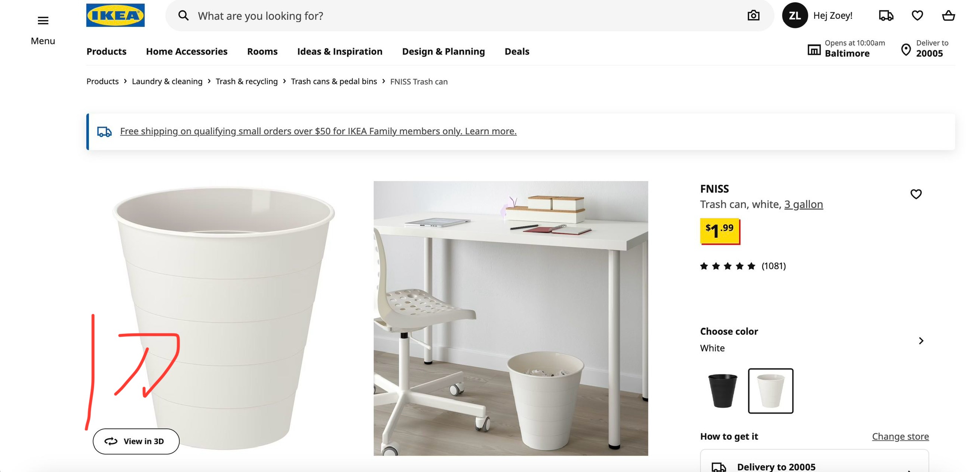Click the View in 3D button
The height and width of the screenshot is (472, 980).
tap(136, 441)
